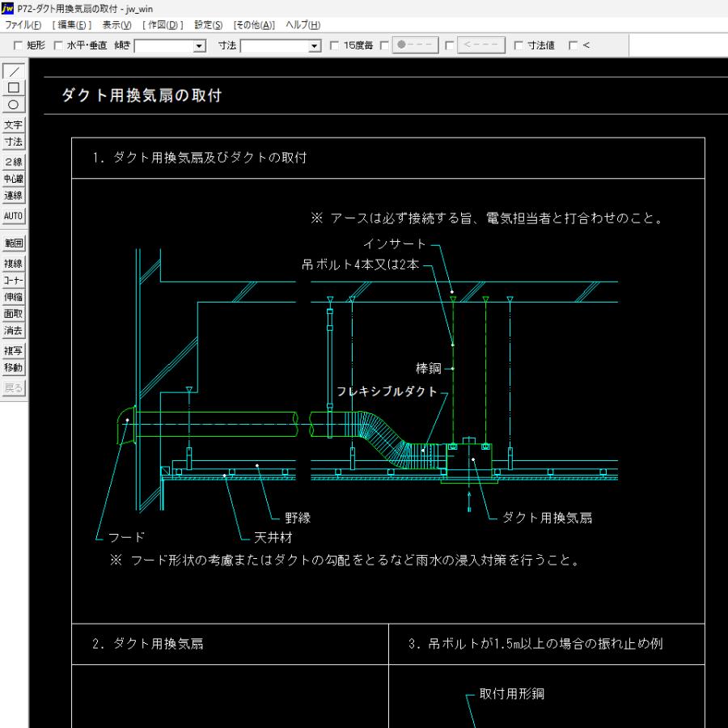This screenshot has width=728, height=728.
Task: Select the 消去 erase tool
Action: click(x=14, y=331)
